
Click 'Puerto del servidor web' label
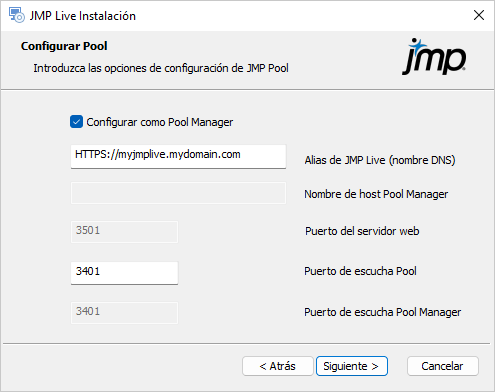(x=362, y=231)
